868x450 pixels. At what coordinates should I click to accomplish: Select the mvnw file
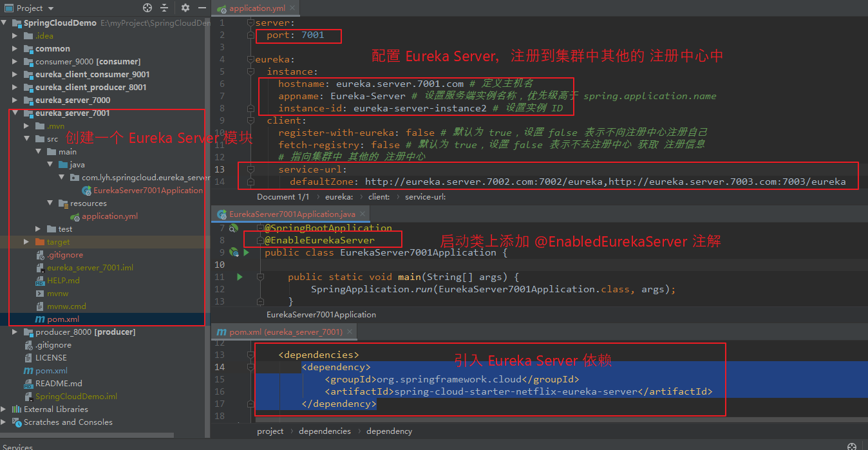pyautogui.click(x=58, y=293)
